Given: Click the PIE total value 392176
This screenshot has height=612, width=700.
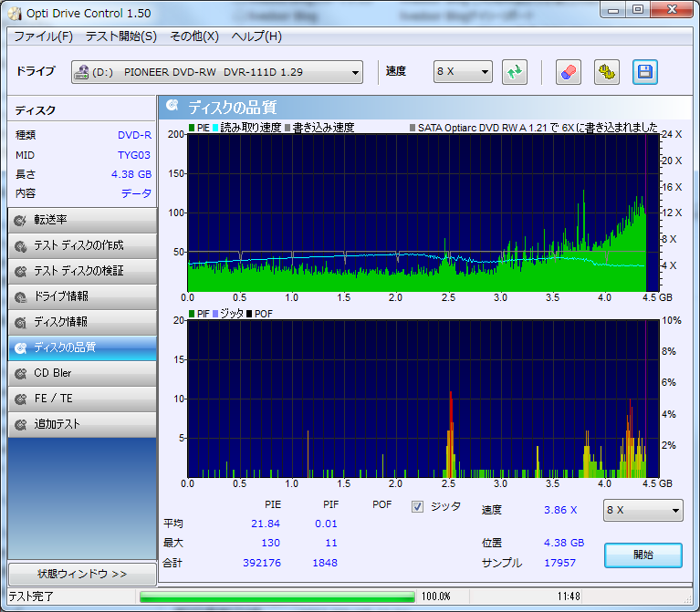Looking at the screenshot, I should tap(262, 563).
